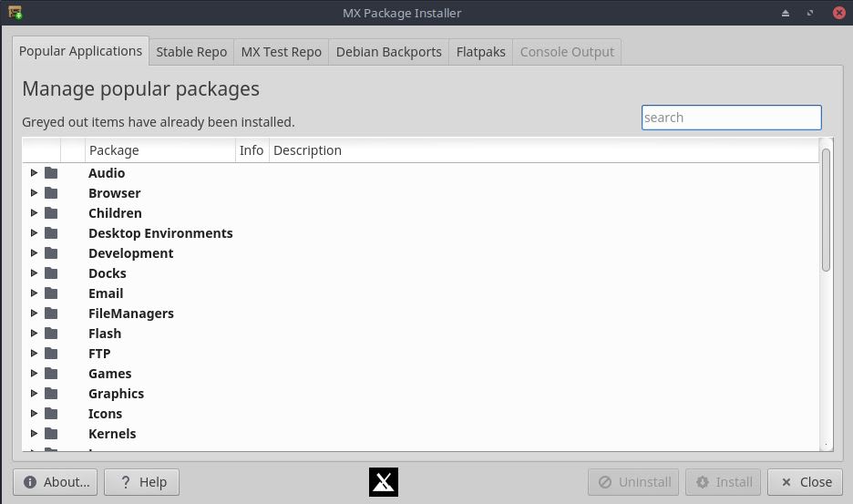Switch to the Popular Applications tab

point(80,51)
